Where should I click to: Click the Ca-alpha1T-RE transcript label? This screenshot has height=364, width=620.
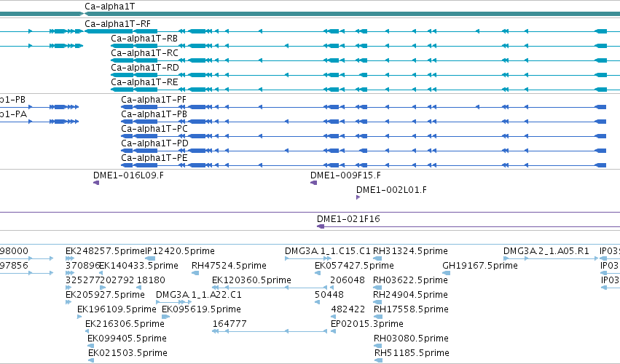pyautogui.click(x=144, y=82)
